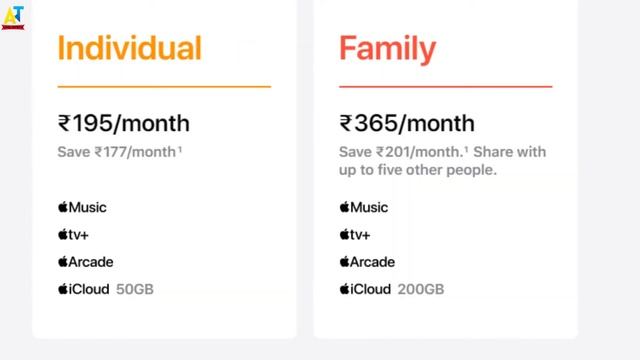Click the iCloud logo in the Family plan

tap(364, 289)
